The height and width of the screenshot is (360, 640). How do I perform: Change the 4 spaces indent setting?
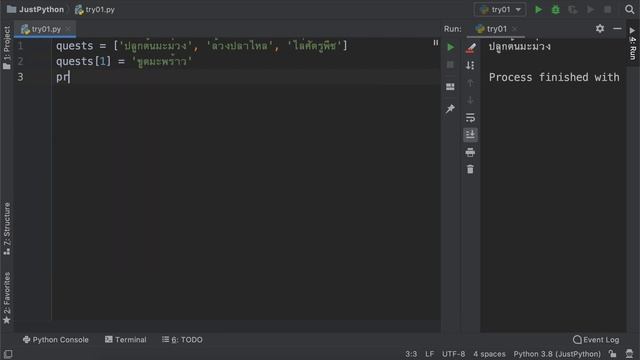tap(489, 354)
